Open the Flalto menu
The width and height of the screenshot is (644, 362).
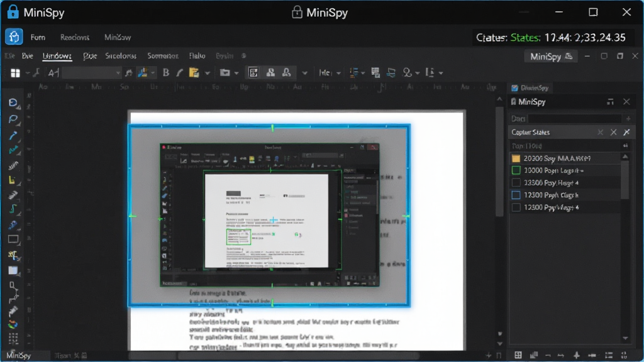tap(197, 56)
